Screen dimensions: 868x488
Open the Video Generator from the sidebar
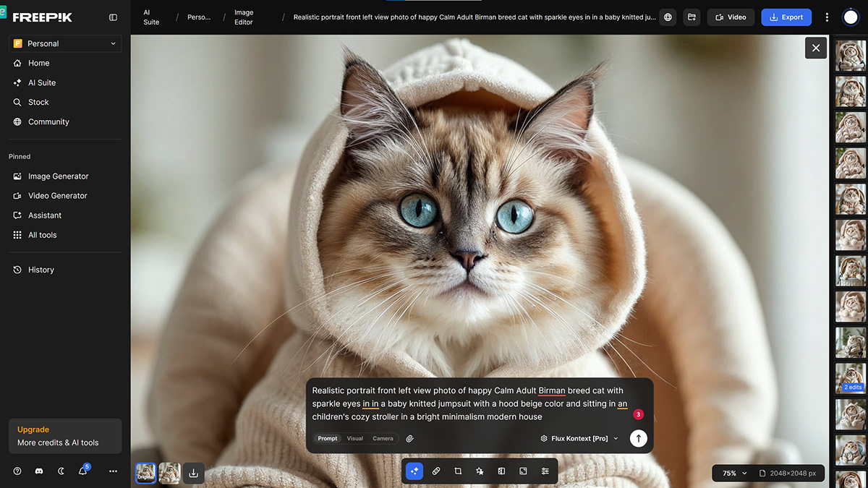[58, 195]
